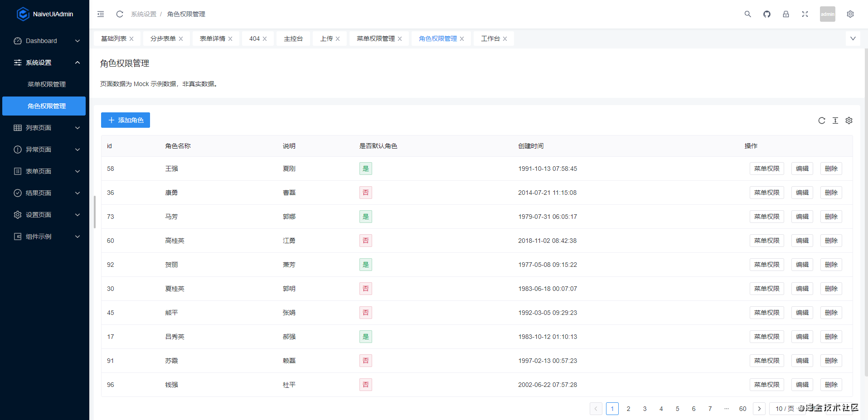Image resolution: width=868 pixels, height=420 pixels.
Task: Open 菜单权限 for role 王强
Action: pos(767,169)
